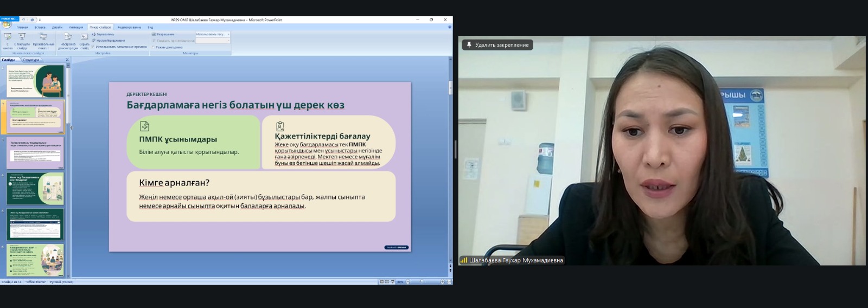Image resolution: width=868 pixels, height=308 pixels.
Task: Close the slide thumbnails pane
Action: pos(67,60)
